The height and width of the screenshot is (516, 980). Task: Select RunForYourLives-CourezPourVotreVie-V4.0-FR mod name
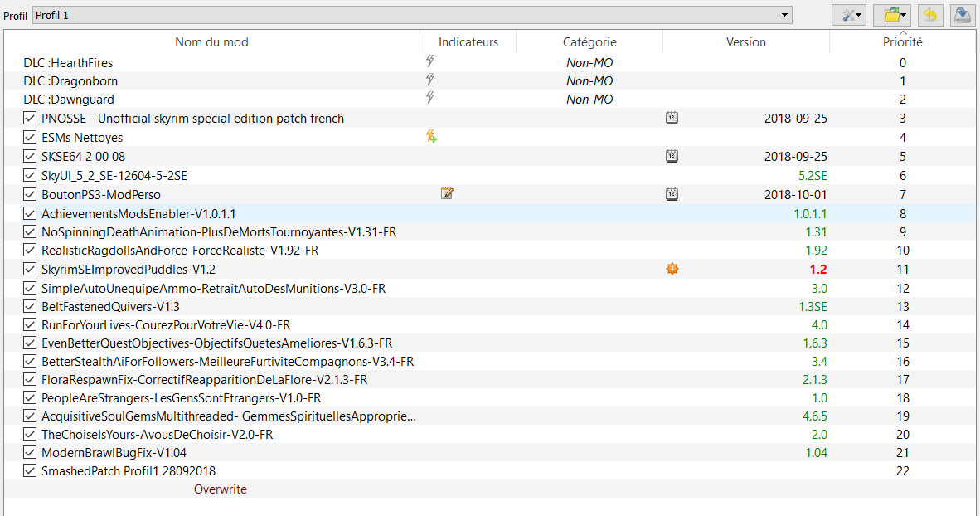pyautogui.click(x=166, y=324)
